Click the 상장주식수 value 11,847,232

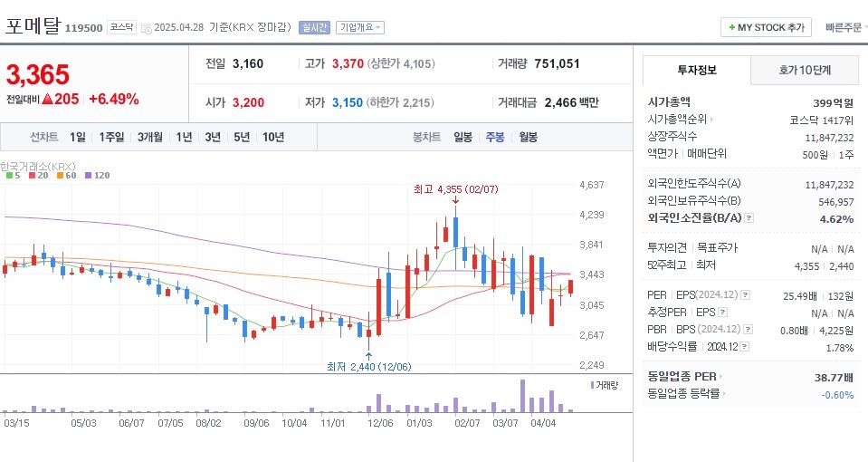[829, 138]
